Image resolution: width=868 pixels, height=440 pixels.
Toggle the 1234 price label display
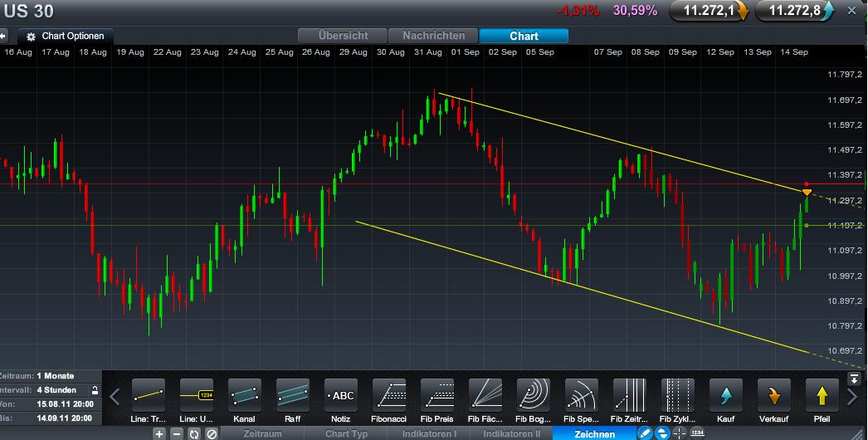698,433
